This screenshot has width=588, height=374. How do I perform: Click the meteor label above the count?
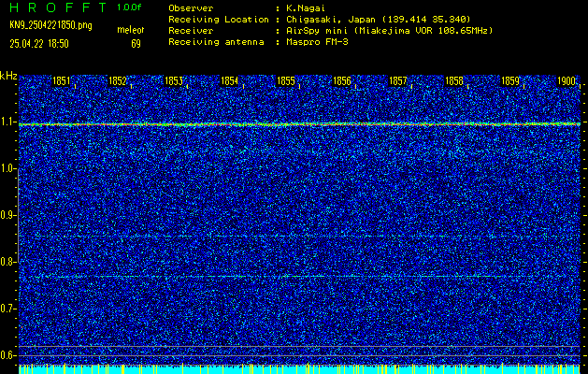[131, 30]
